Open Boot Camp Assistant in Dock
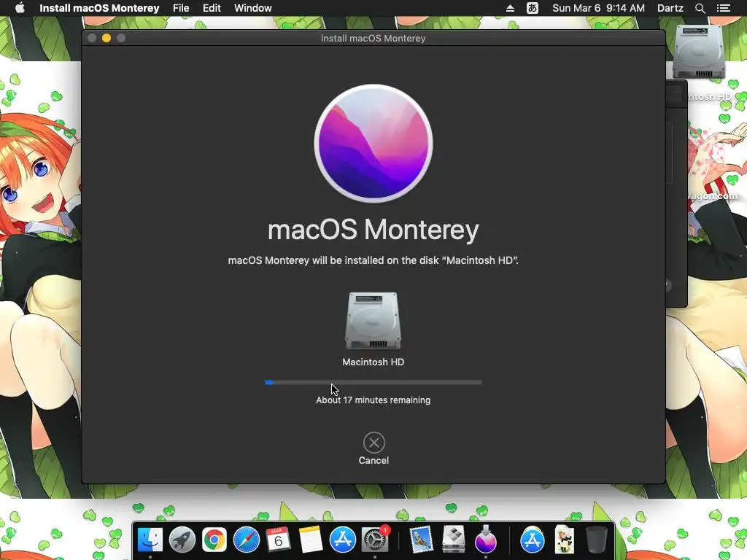Image resolution: width=747 pixels, height=560 pixels. point(454,540)
